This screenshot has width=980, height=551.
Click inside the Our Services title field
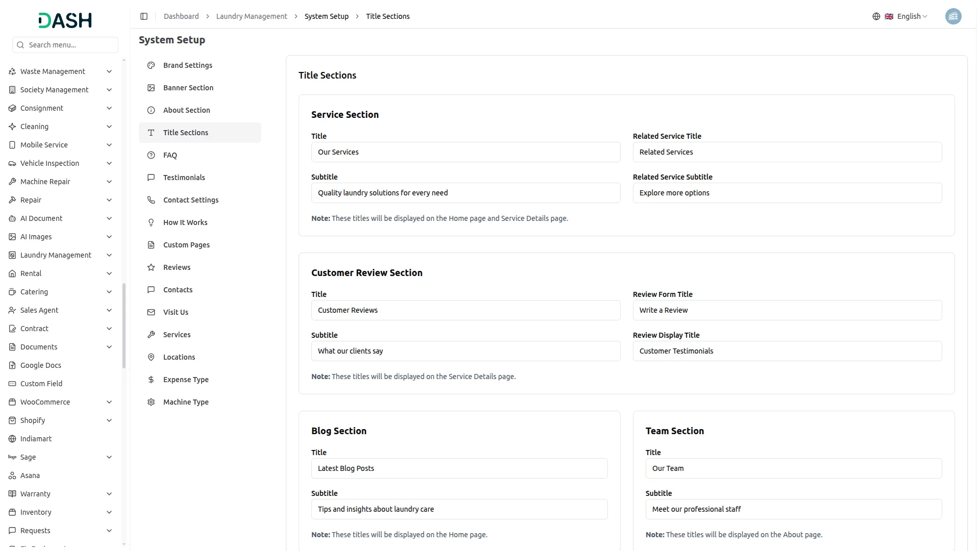[x=465, y=152]
